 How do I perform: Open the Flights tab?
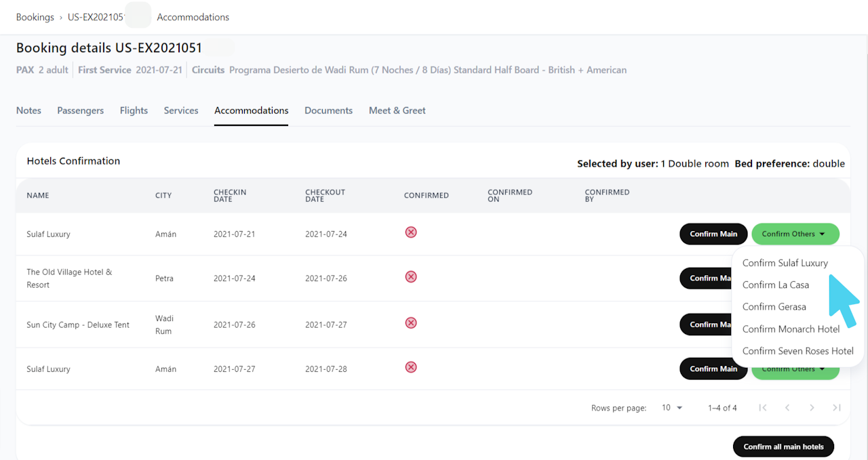tap(134, 110)
